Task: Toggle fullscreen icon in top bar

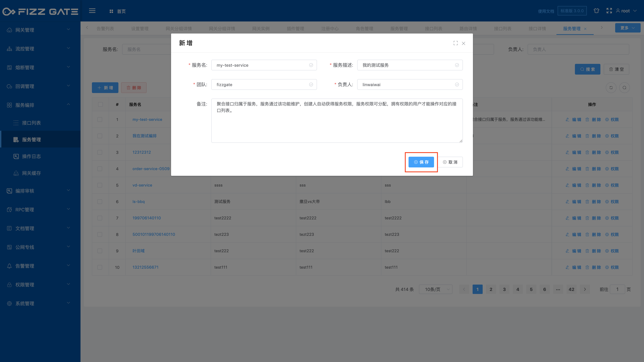Action: tap(609, 11)
